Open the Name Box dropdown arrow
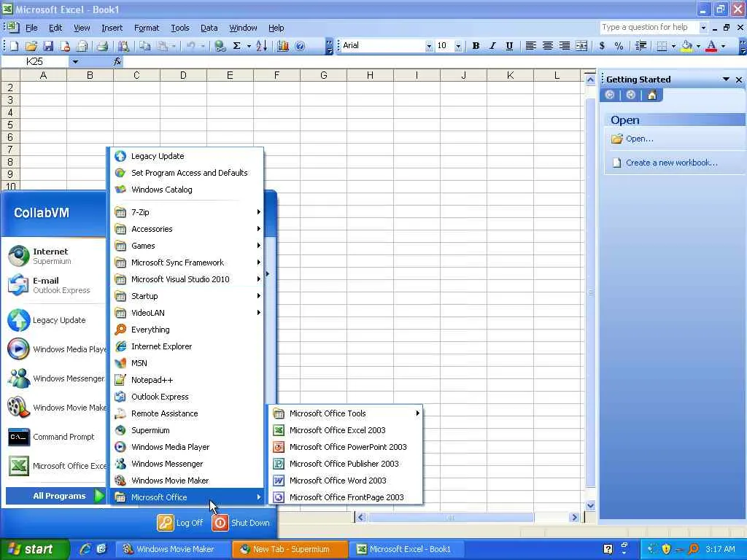 coord(75,61)
